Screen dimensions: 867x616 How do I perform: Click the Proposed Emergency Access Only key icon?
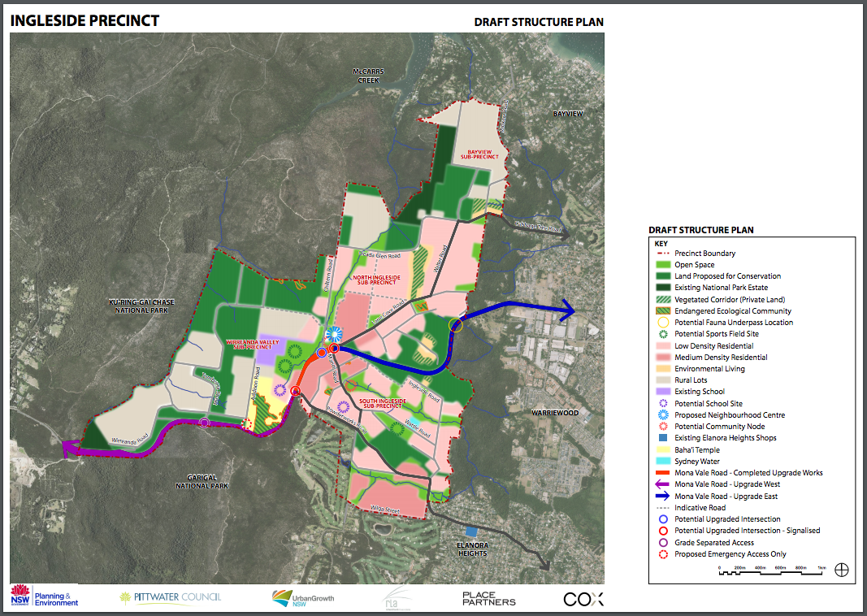pos(663,554)
